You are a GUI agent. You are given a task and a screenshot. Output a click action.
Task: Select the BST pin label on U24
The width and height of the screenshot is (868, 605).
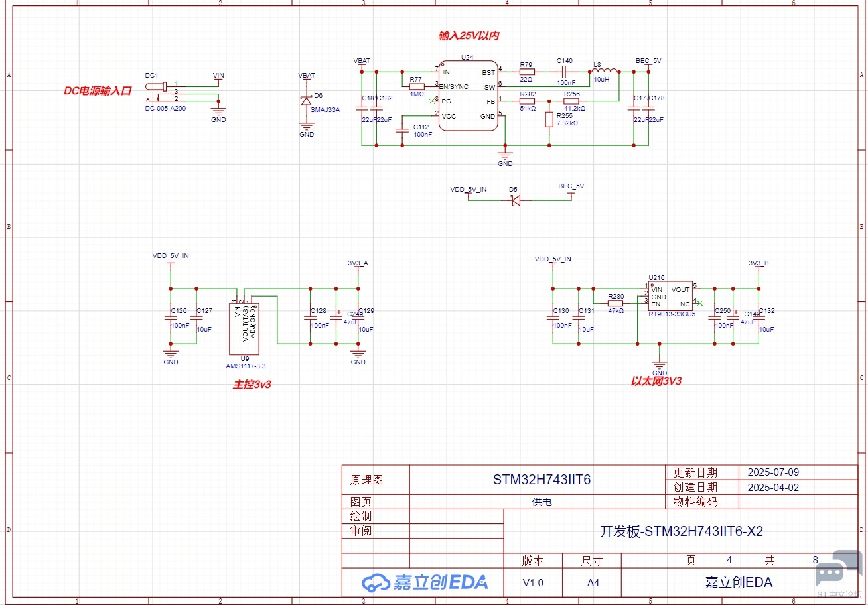[489, 72]
